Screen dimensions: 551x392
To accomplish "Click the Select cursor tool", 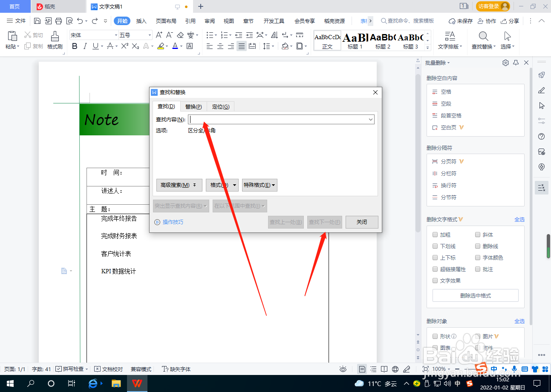I will (x=507, y=37).
